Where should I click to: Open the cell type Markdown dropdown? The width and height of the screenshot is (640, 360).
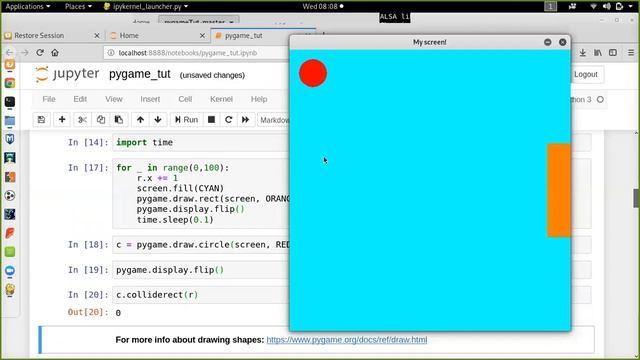click(x=273, y=120)
